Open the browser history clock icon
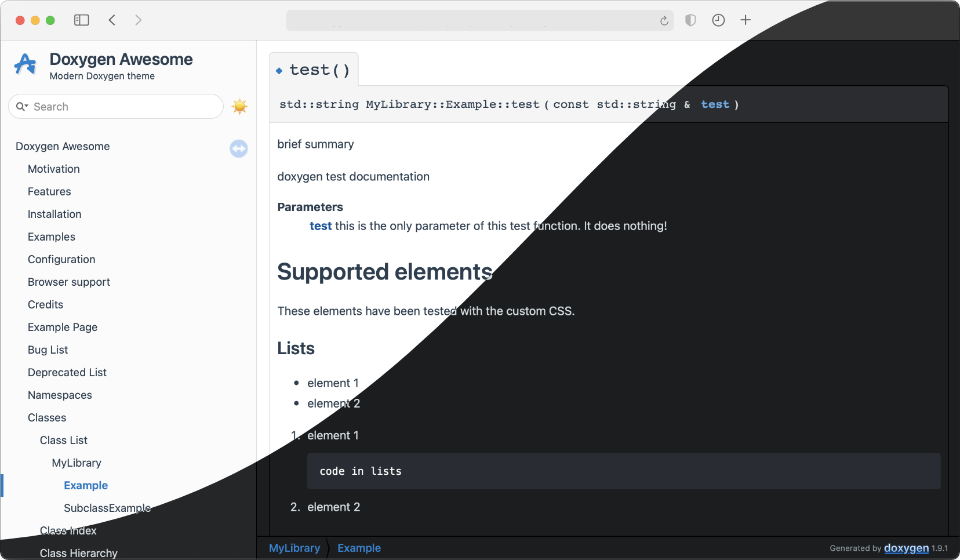Image resolution: width=960 pixels, height=560 pixels. click(718, 20)
